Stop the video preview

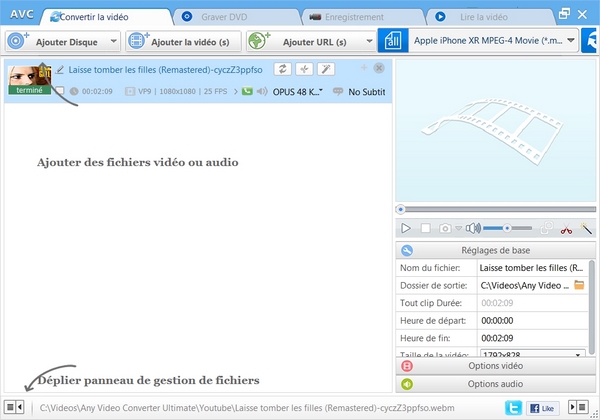(426, 228)
